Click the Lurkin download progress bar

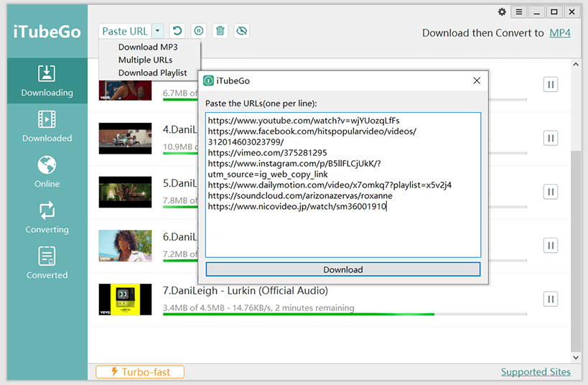coord(345,314)
